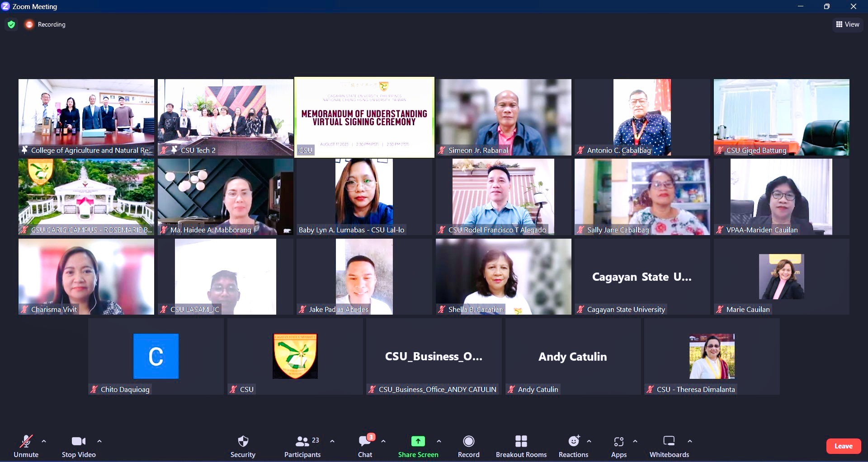
Task: Click the Shella B. Cacatian tile
Action: pyautogui.click(x=504, y=277)
